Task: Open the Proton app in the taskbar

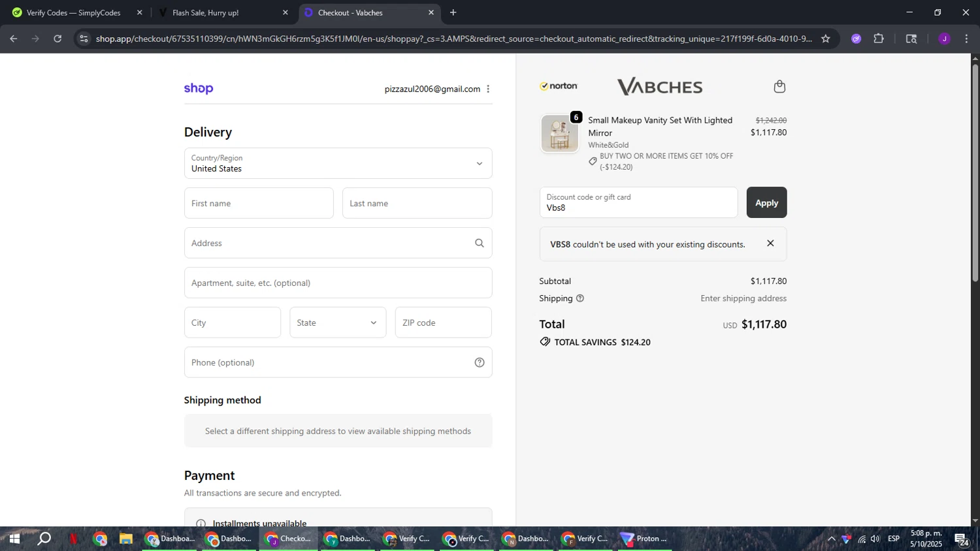Action: tap(644, 539)
